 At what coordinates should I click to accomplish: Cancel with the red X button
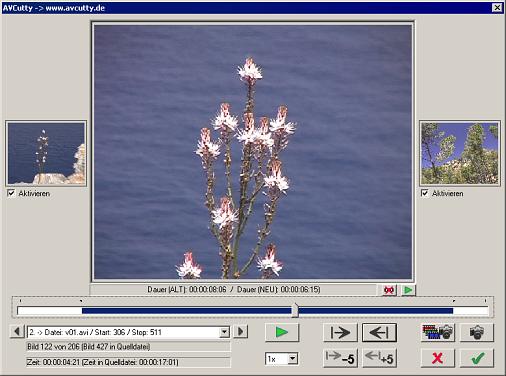click(x=438, y=358)
